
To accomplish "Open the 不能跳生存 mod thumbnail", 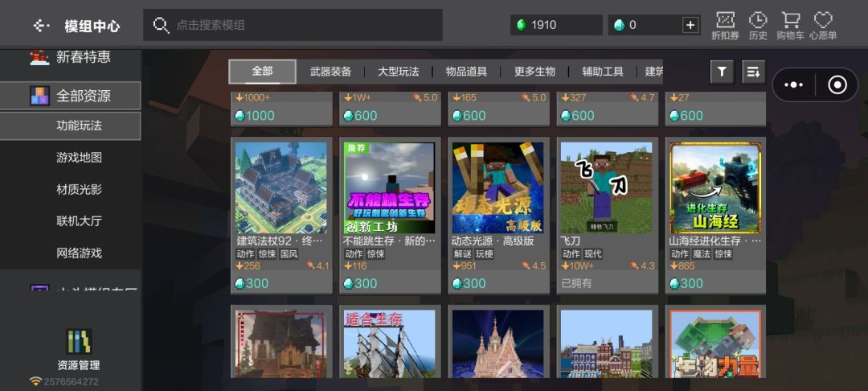I will tap(390, 187).
